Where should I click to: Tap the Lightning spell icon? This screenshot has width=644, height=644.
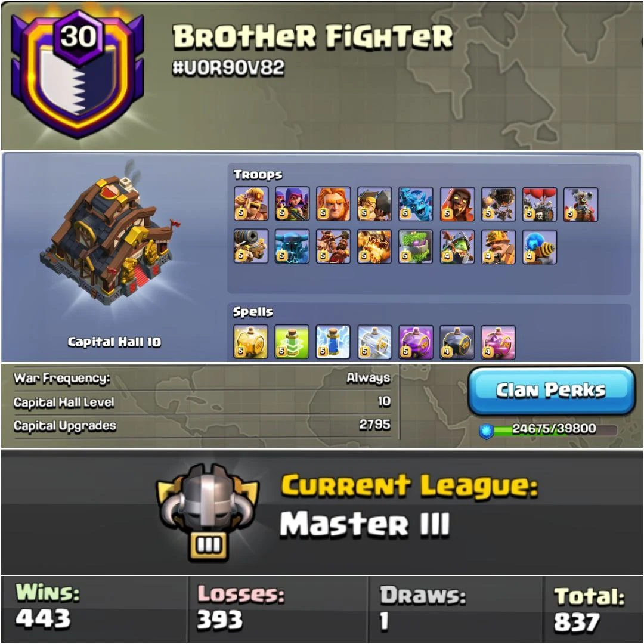[x=333, y=342]
